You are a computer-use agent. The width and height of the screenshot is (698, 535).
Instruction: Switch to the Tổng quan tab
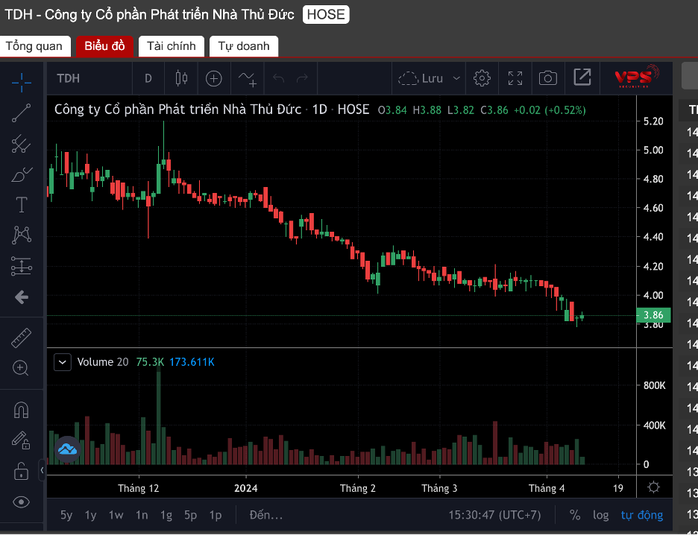(34, 46)
